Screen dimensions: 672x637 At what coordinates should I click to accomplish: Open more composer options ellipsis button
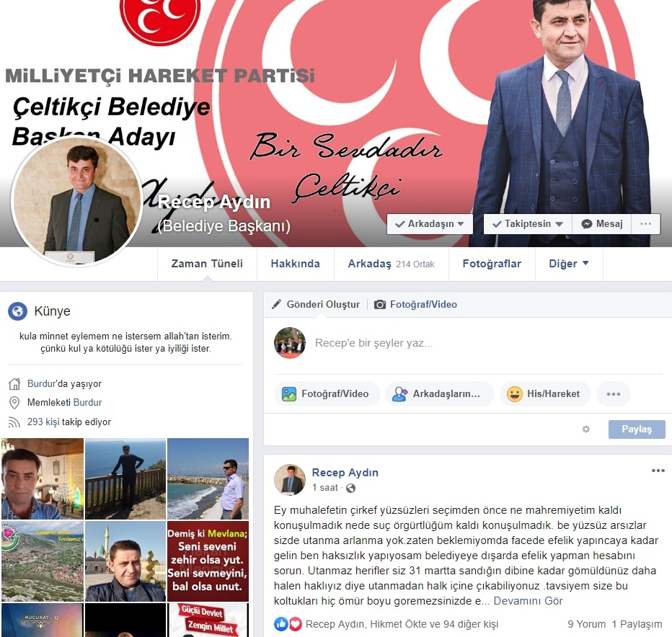[x=614, y=393]
